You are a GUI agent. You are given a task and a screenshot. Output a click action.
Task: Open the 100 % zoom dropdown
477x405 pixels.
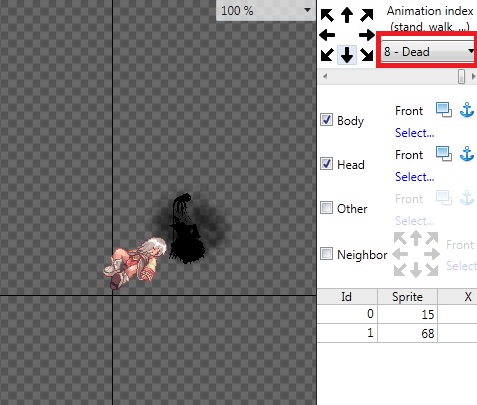(266, 10)
